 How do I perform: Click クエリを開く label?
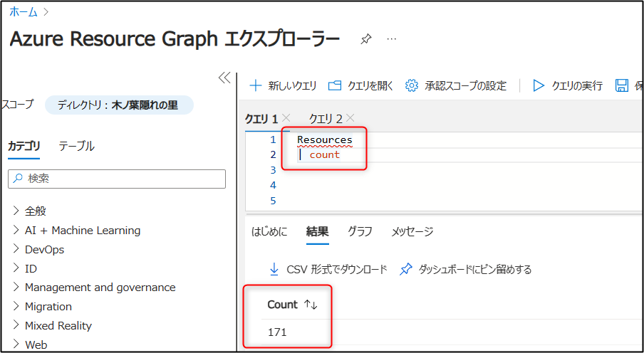370,86
